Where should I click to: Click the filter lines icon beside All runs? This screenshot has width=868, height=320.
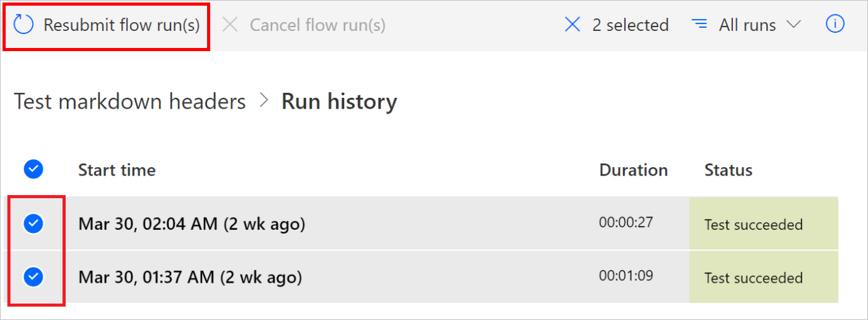click(x=699, y=25)
